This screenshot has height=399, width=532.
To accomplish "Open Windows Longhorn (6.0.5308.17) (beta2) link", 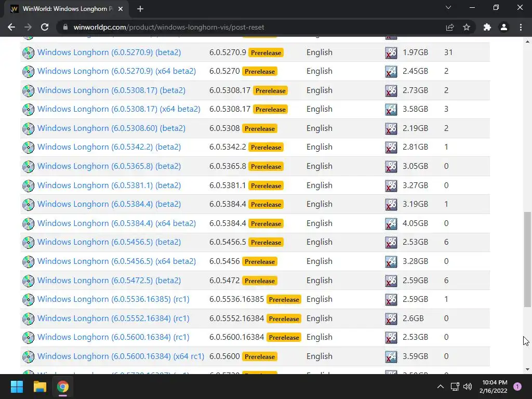I will pyautogui.click(x=111, y=90).
